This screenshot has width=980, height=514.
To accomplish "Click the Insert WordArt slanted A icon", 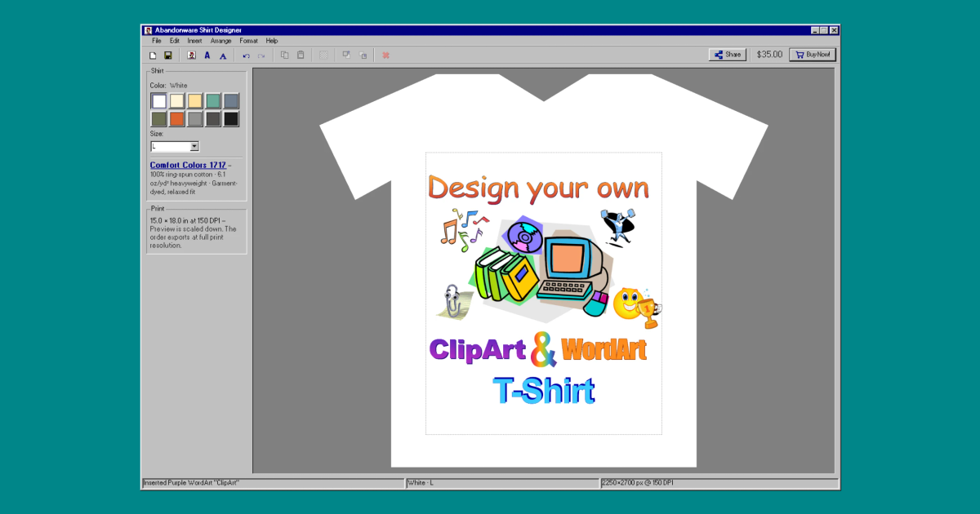I will point(223,55).
